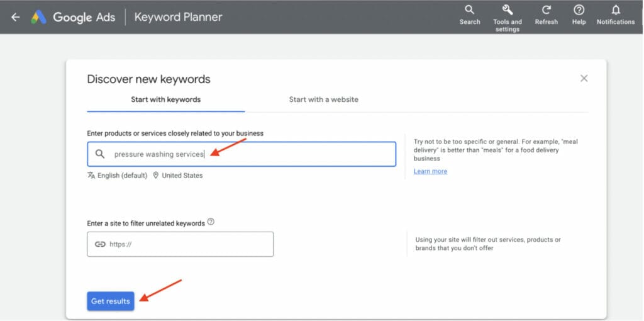The height and width of the screenshot is (321, 644).
Task: Click the help icon beside site filter label
Action: pyautogui.click(x=211, y=222)
